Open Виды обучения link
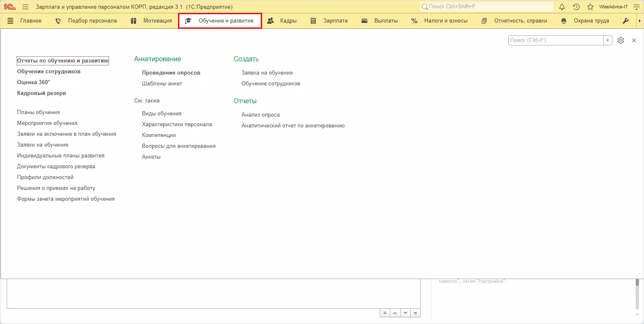 pyautogui.click(x=161, y=114)
